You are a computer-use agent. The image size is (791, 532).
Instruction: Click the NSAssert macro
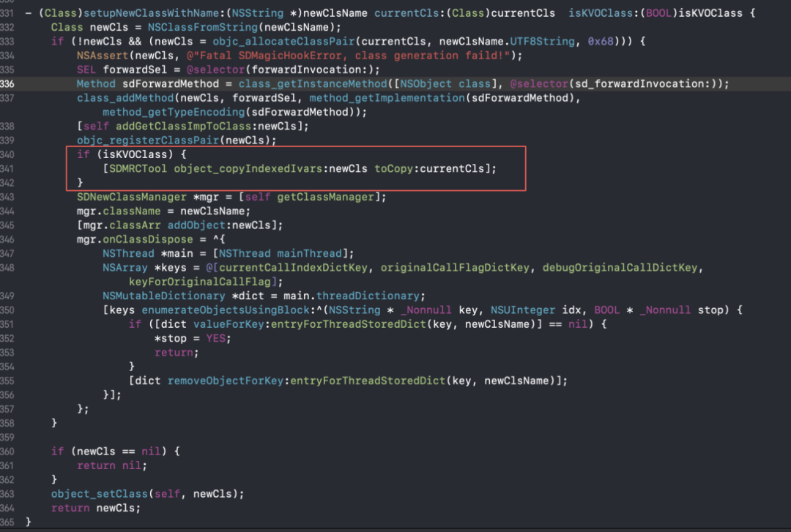coord(103,56)
